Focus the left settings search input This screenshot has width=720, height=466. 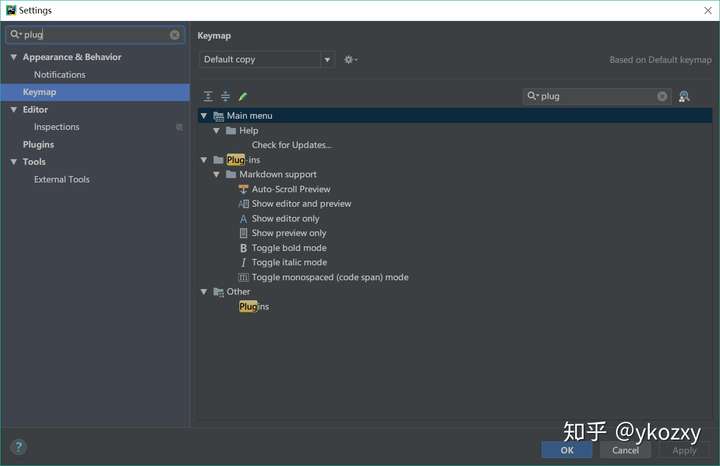point(96,35)
